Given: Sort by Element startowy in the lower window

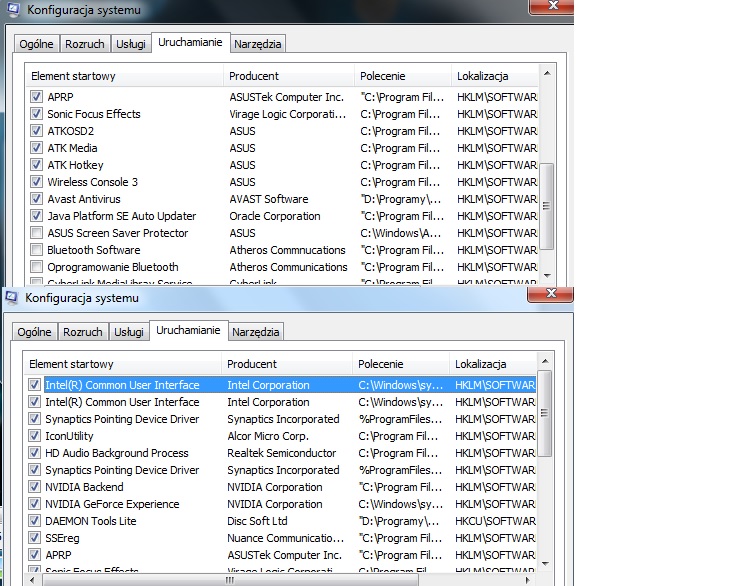Looking at the screenshot, I should (122, 364).
